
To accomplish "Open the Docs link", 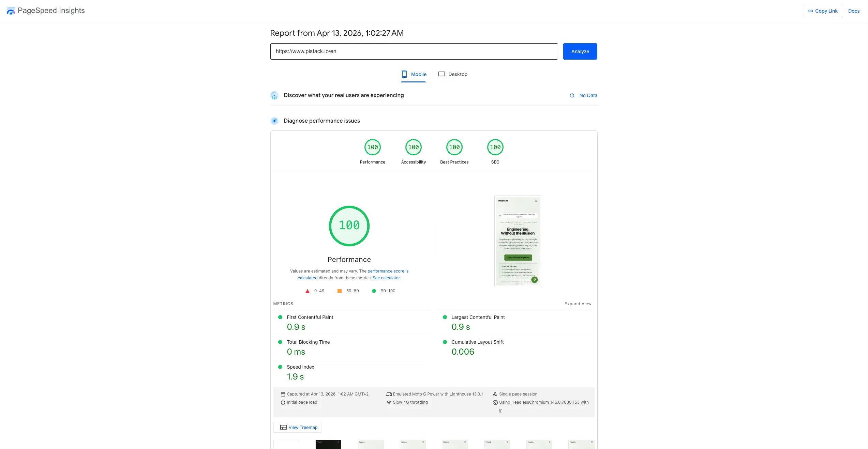I will (x=854, y=11).
